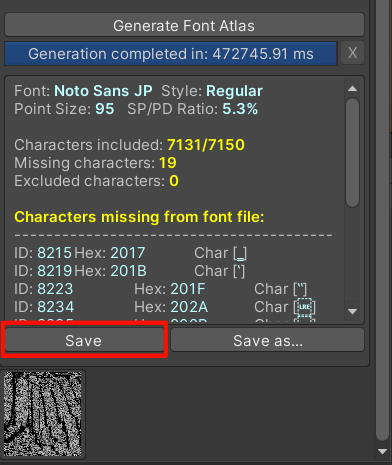Select the font atlas texture preview thumbnail
The image size is (392, 465).
(43, 414)
